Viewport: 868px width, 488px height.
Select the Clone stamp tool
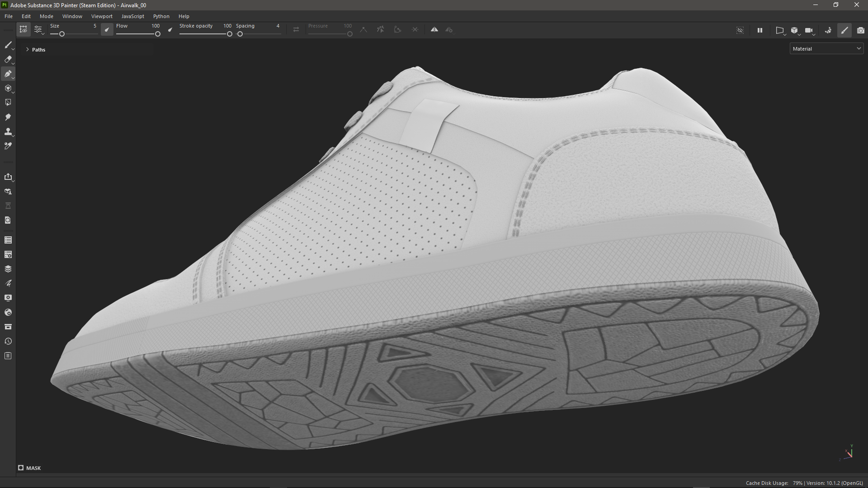pyautogui.click(x=8, y=131)
